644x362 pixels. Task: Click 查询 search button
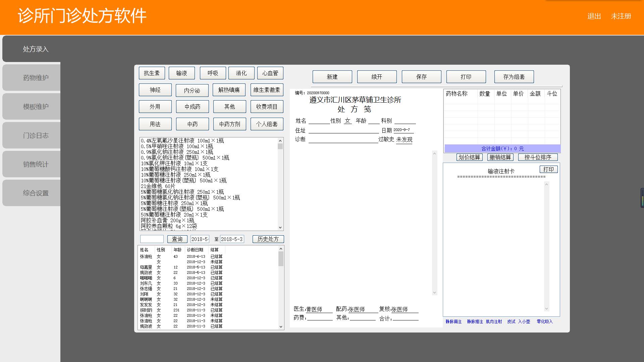pyautogui.click(x=177, y=239)
